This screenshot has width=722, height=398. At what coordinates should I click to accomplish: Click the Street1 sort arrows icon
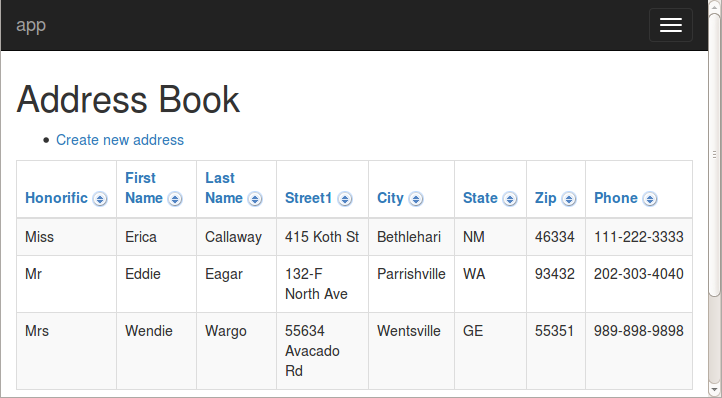[x=344, y=199]
